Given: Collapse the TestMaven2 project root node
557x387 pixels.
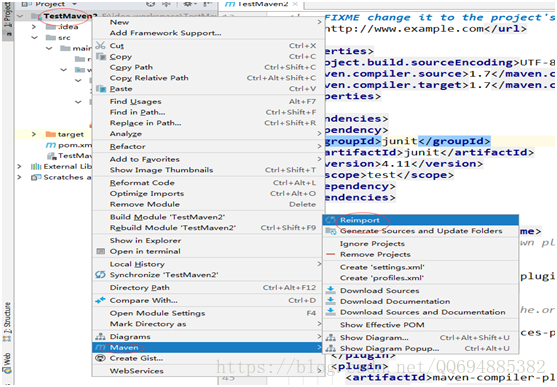Looking at the screenshot, I should coord(20,16).
